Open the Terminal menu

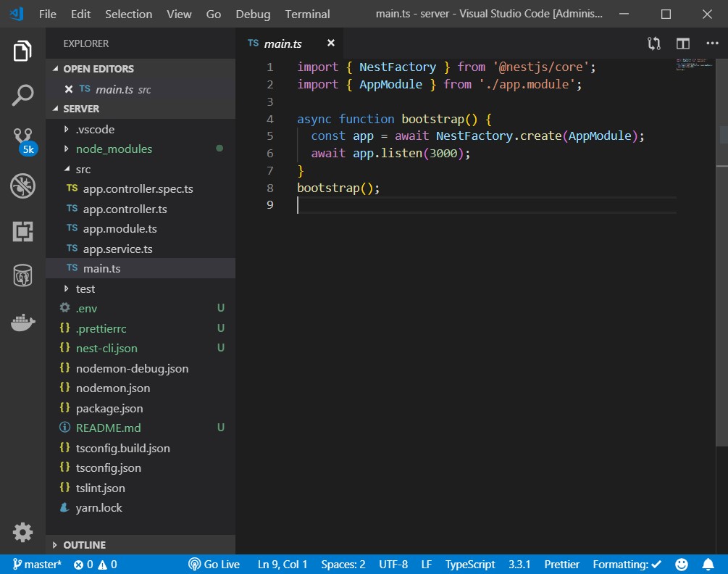[307, 14]
